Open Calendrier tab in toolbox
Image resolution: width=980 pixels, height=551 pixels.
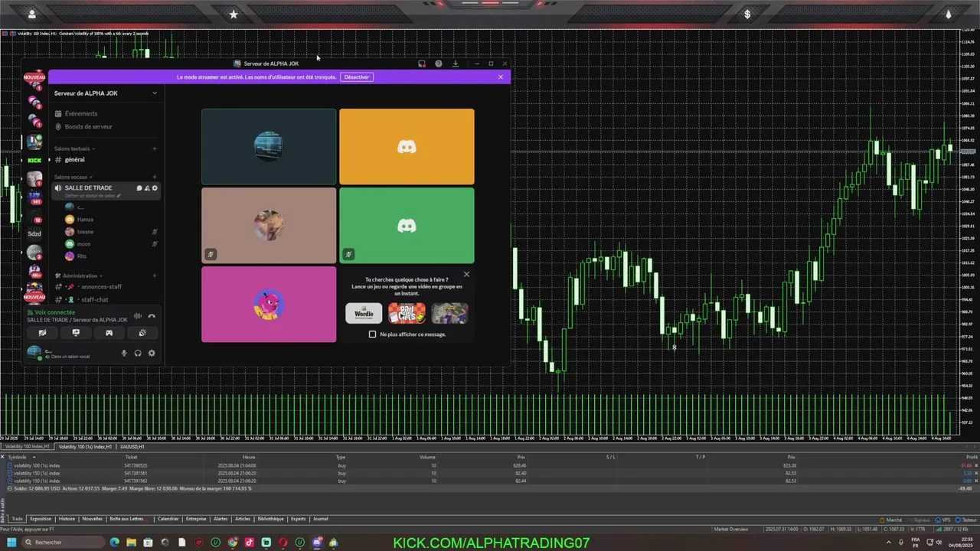[x=168, y=519]
